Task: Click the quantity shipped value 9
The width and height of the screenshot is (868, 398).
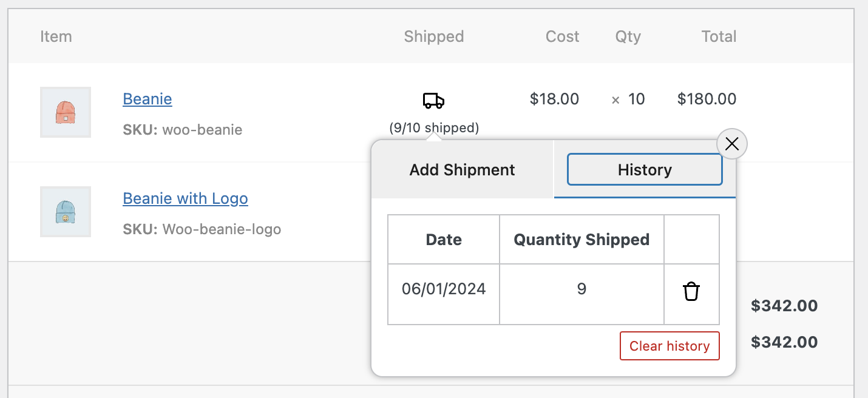Action: pos(581,289)
